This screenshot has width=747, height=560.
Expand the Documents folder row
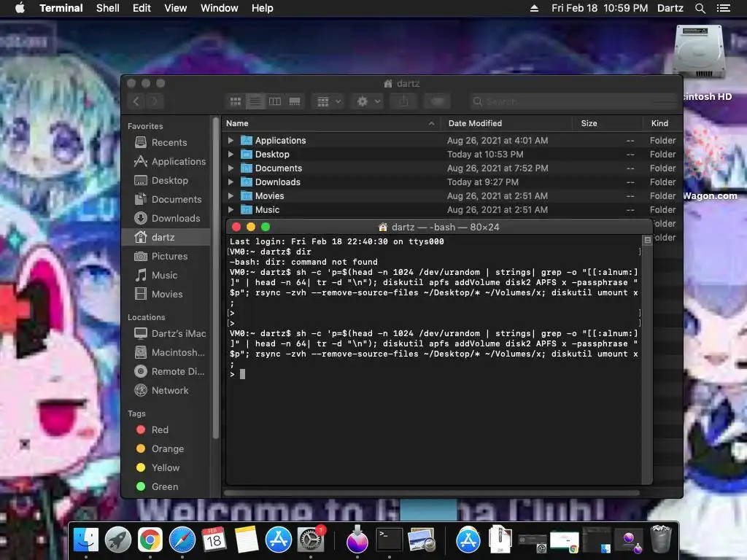pyautogui.click(x=231, y=168)
